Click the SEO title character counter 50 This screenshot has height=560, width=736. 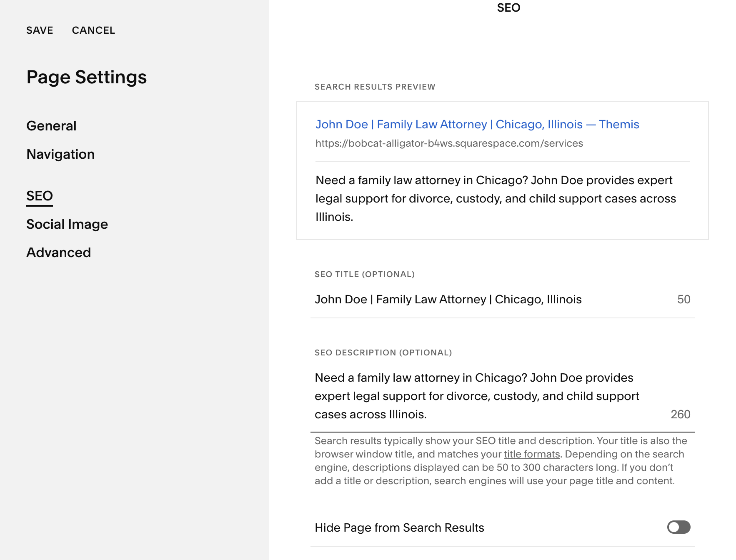coord(684,299)
